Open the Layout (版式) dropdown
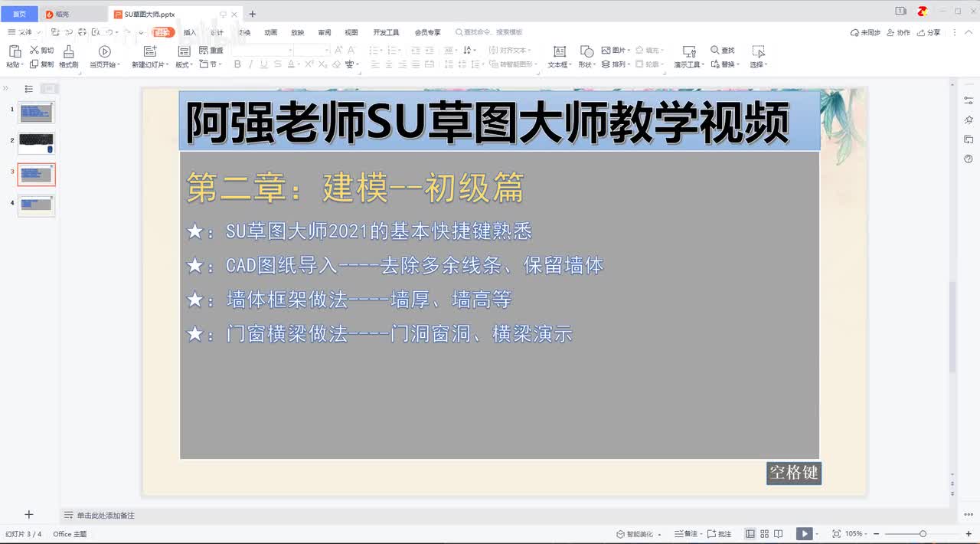The height and width of the screenshot is (544, 980). (184, 65)
